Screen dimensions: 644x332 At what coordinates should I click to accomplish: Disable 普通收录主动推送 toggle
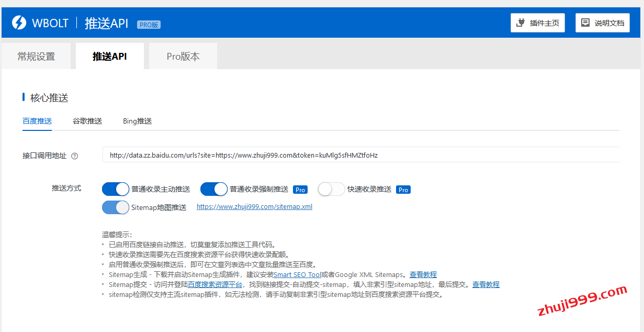click(116, 189)
